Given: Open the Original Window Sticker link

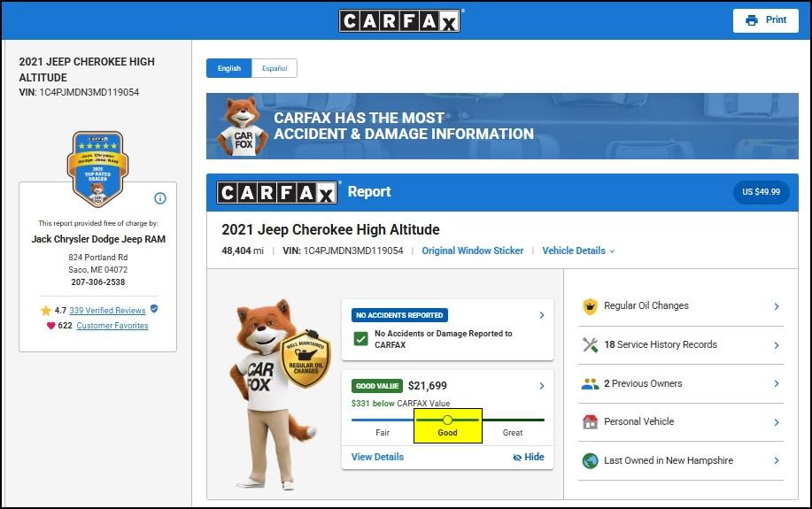Looking at the screenshot, I should [x=472, y=251].
